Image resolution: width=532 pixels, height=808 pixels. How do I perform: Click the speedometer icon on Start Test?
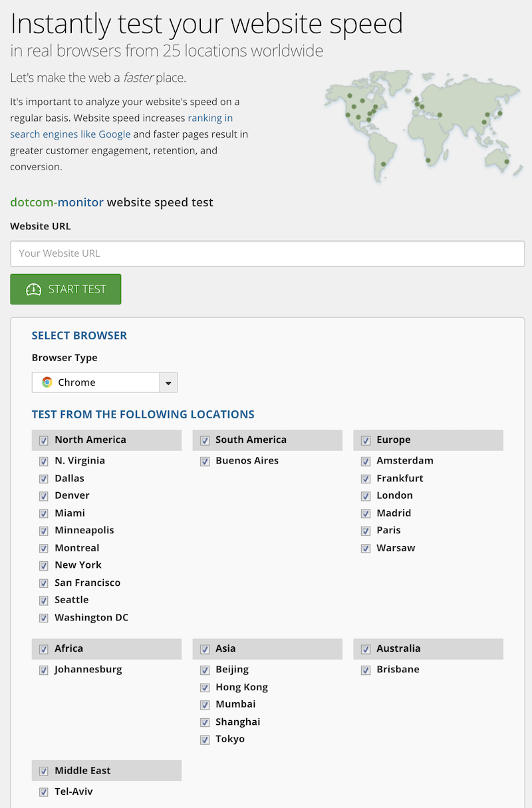[x=34, y=289]
